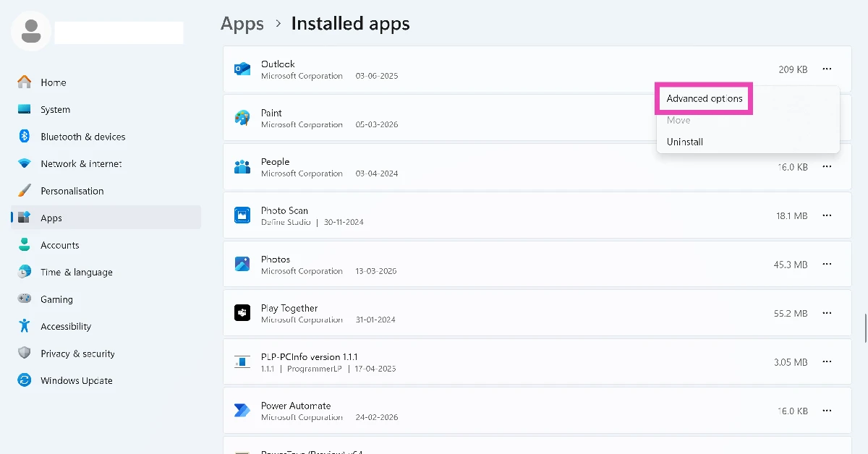This screenshot has width=868, height=454.
Task: Select Advanced options from the context menu
Action: click(705, 98)
